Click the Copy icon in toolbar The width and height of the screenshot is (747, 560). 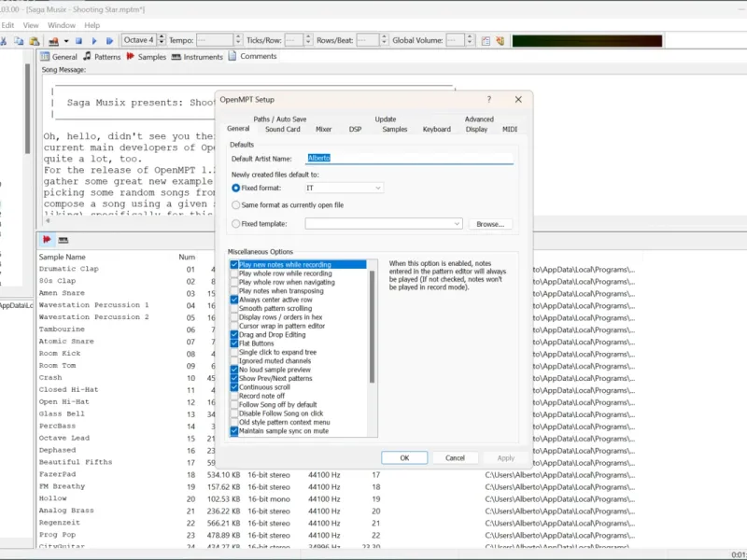(19, 41)
